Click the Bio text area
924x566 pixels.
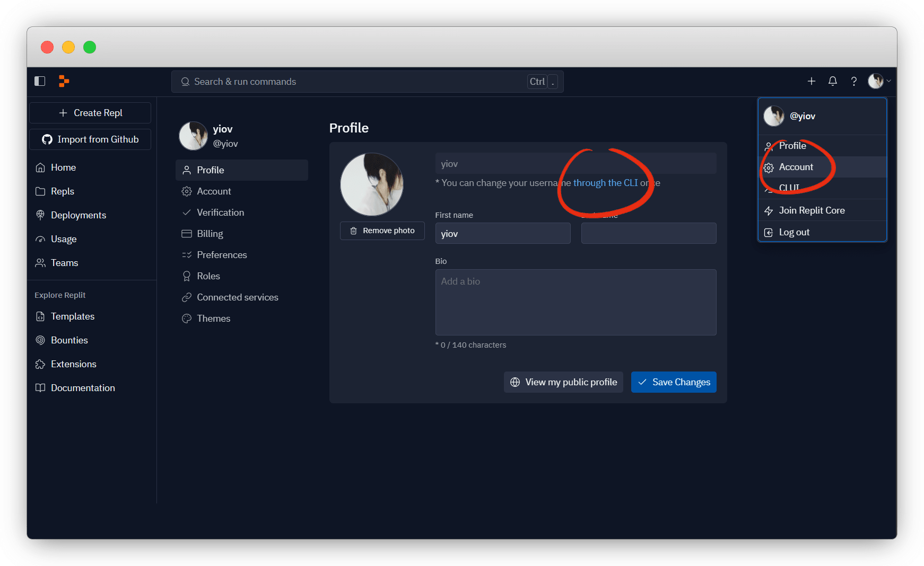click(576, 302)
